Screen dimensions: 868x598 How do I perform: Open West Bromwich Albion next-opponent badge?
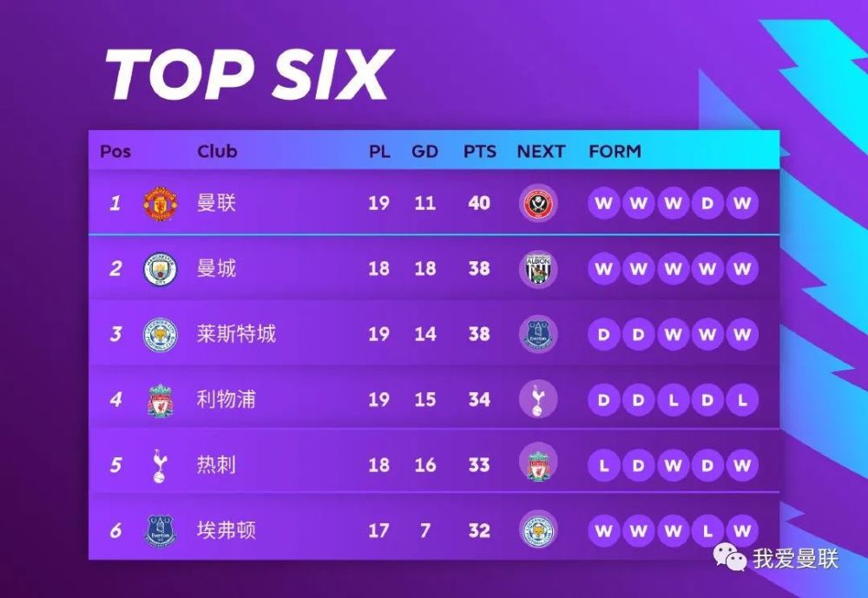click(538, 269)
